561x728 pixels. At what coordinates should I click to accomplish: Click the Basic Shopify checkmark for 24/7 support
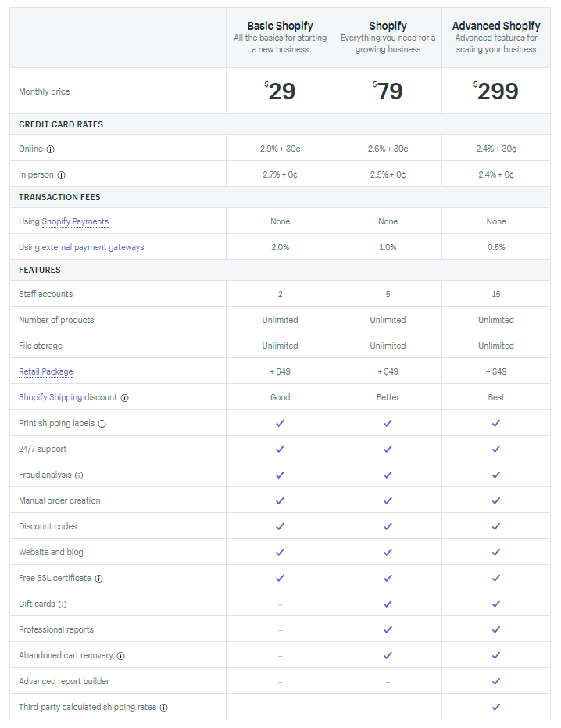[x=280, y=449]
